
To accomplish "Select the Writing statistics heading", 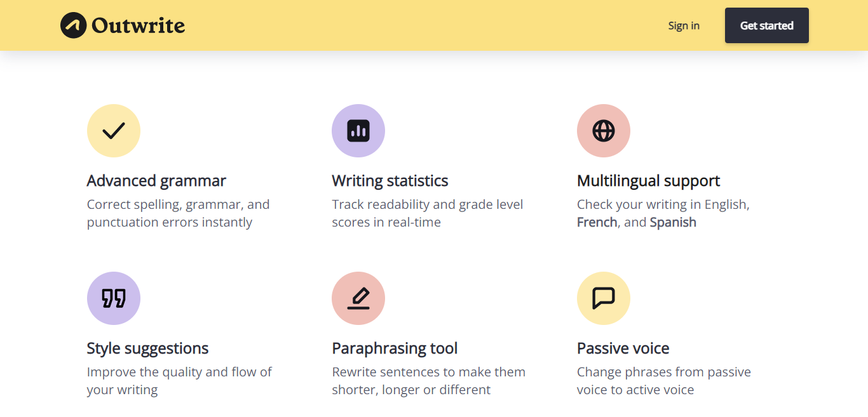I will [x=390, y=181].
